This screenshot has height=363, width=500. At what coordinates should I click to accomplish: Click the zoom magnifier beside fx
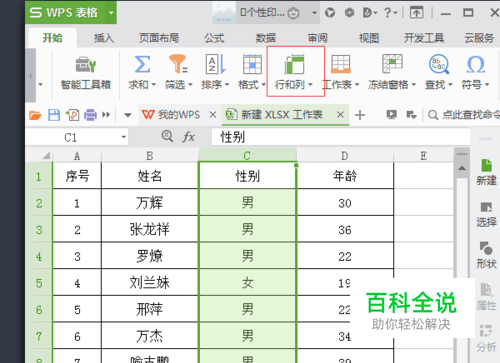[167, 136]
